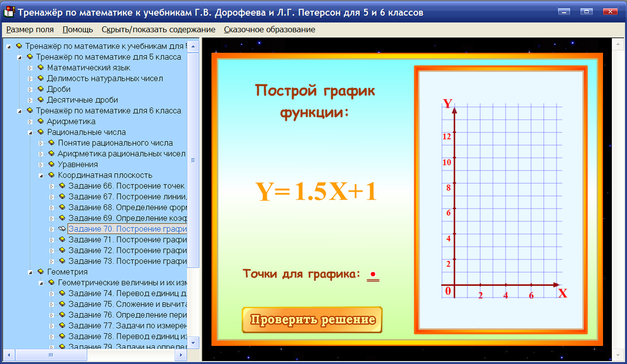Viewport: 627px width, 364px height.
Task: Click the pen icon beside Задание 70
Action: pos(61,228)
